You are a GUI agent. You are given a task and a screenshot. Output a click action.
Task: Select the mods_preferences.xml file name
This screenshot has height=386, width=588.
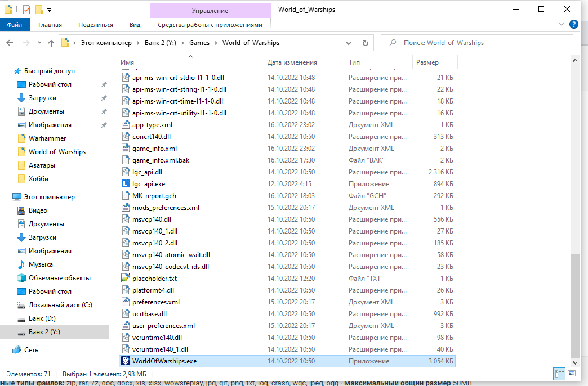(166, 208)
